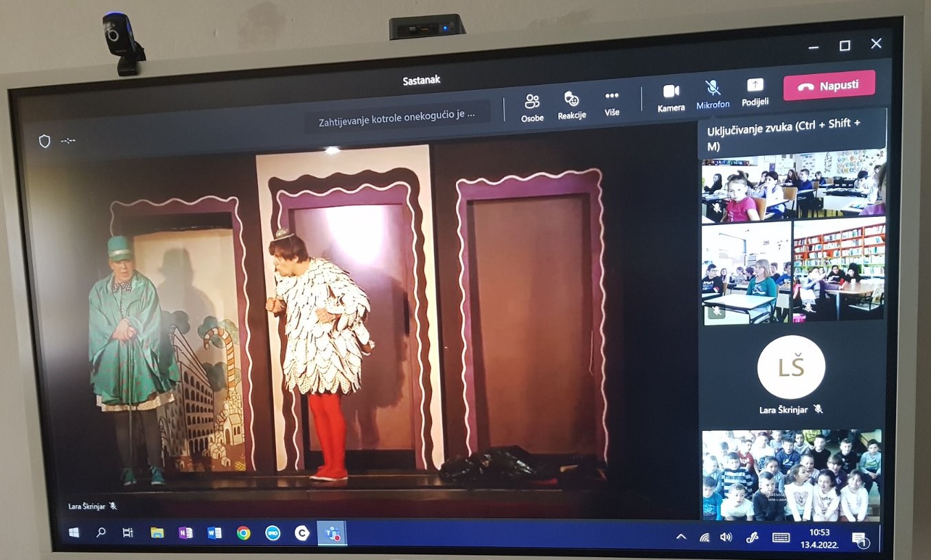Click the shield security icon
Screen dimensions: 931x560
click(x=45, y=141)
